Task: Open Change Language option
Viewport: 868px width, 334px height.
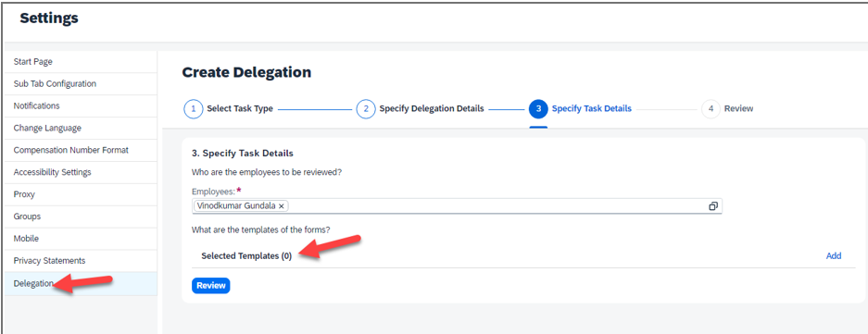Action: (81, 129)
